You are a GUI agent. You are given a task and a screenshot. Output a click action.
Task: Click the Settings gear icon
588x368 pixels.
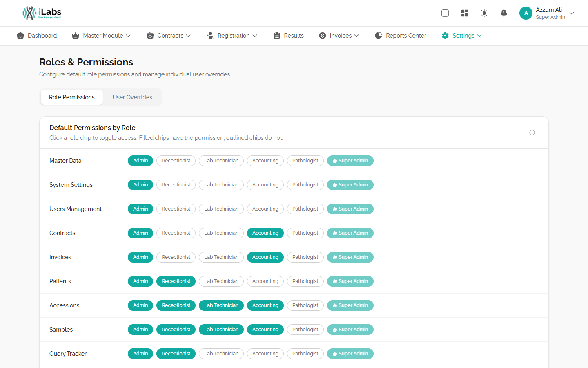coord(445,36)
